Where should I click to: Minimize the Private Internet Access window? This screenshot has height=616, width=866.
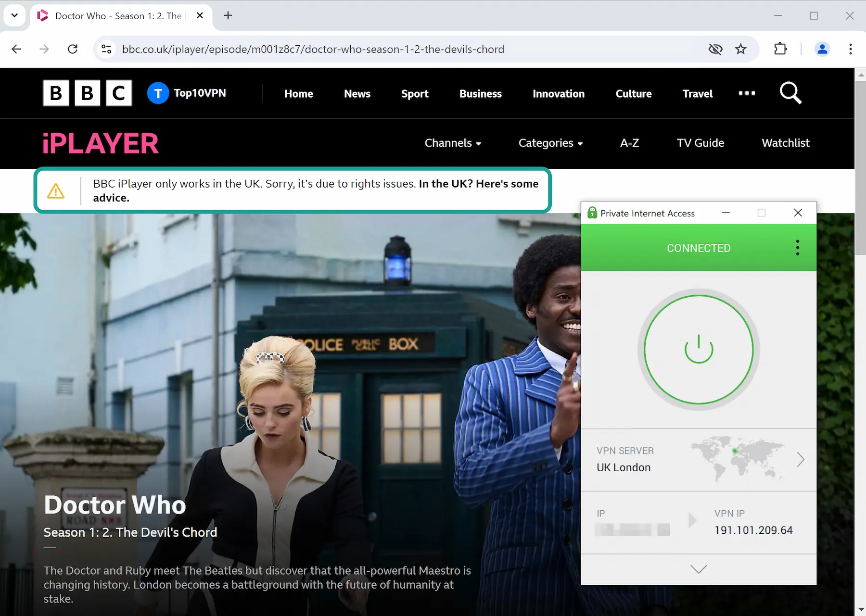[726, 213]
